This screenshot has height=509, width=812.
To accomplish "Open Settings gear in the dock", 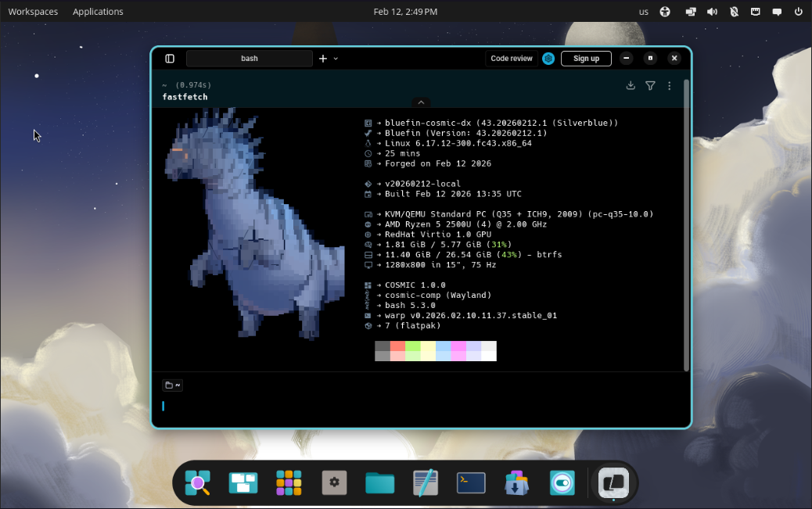I will [x=335, y=483].
